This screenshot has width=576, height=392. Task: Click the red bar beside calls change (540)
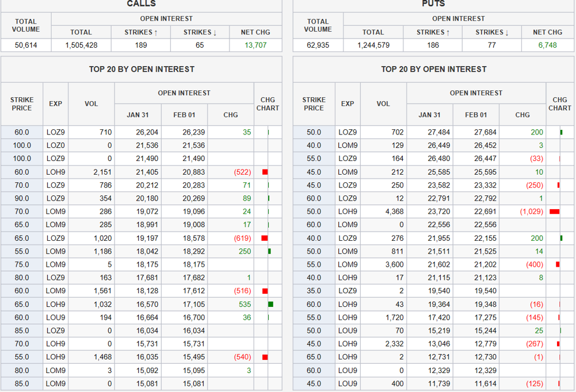(265, 357)
